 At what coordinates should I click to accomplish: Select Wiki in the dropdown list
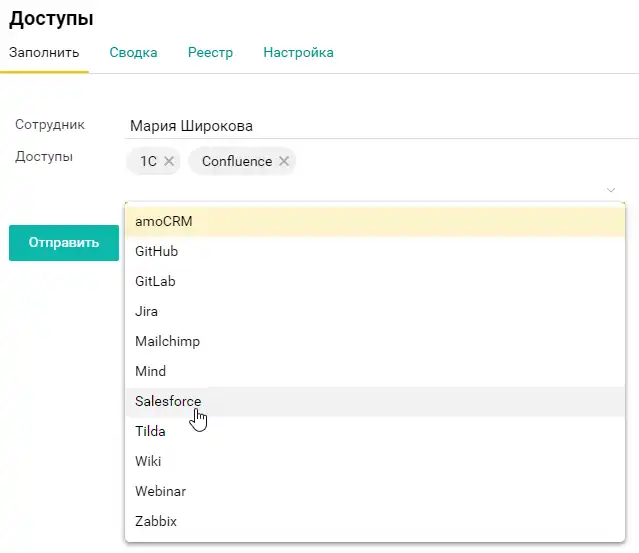(375, 461)
